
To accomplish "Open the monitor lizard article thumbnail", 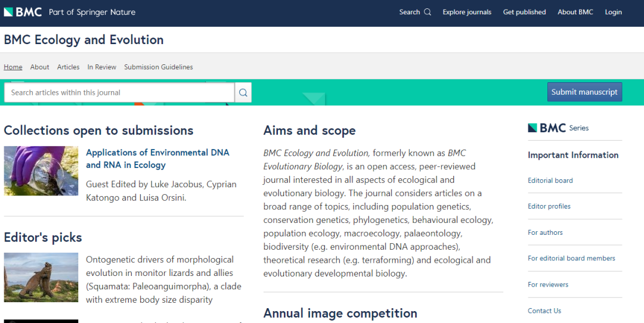I will click(41, 277).
